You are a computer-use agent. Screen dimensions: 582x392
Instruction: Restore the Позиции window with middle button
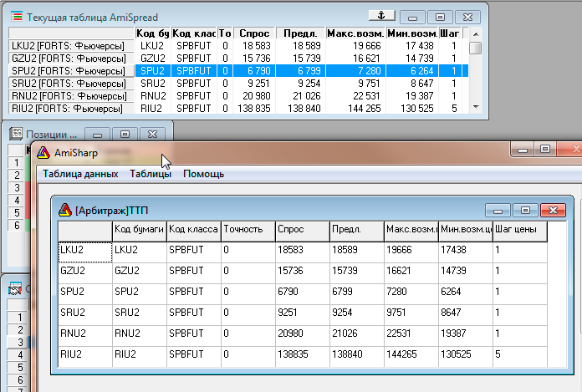click(x=125, y=135)
